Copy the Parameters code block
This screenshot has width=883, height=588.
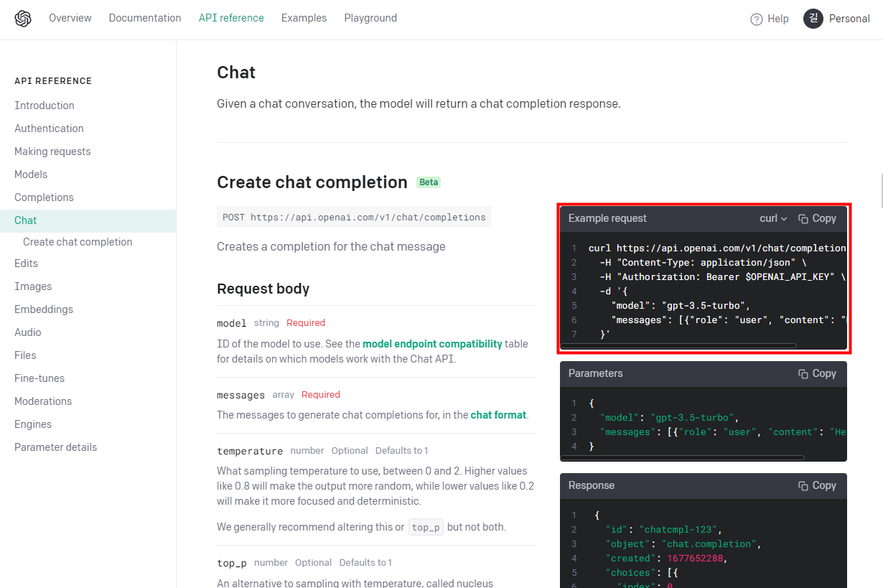pos(818,373)
